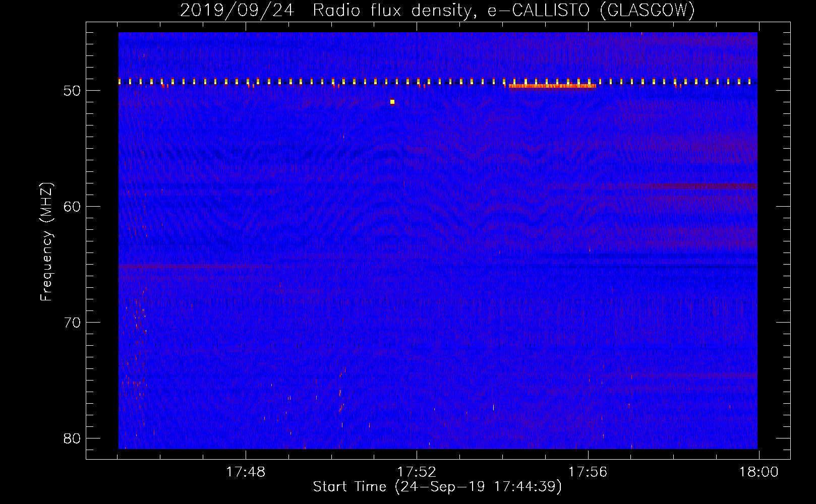Click the 'Start Time (24-Sep-19 17:44:39)' axis label

click(437, 487)
